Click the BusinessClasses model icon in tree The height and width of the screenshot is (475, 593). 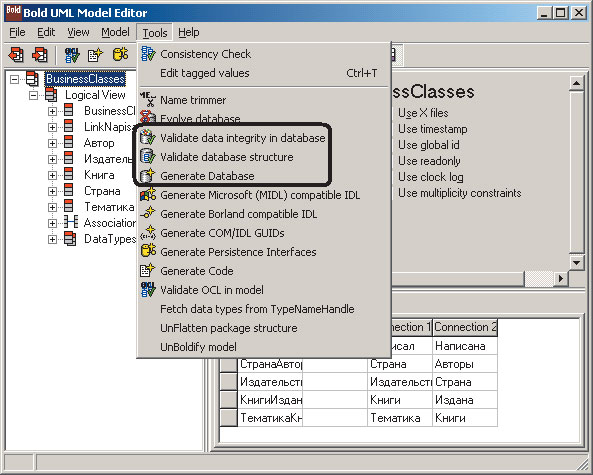[32, 79]
